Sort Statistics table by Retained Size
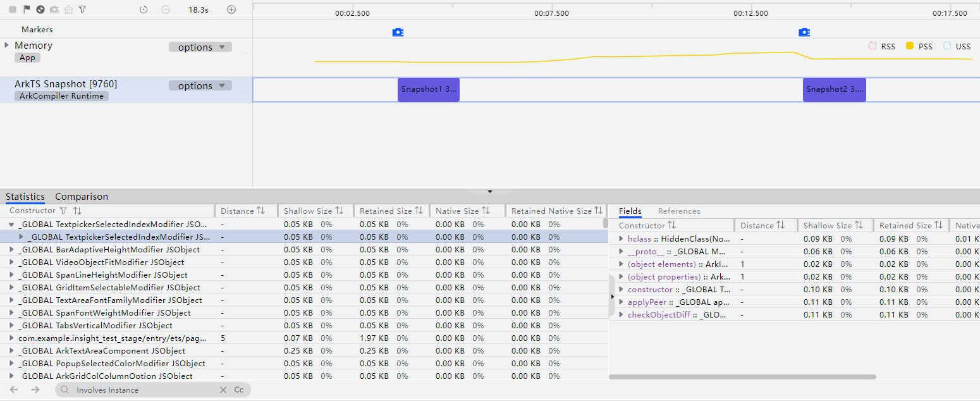The image size is (980, 401). coord(419,211)
